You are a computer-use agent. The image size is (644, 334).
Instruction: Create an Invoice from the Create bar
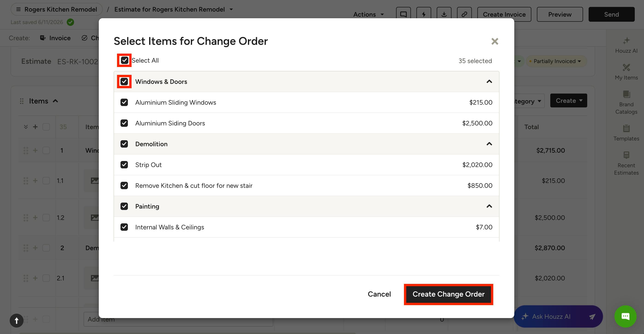click(x=55, y=38)
